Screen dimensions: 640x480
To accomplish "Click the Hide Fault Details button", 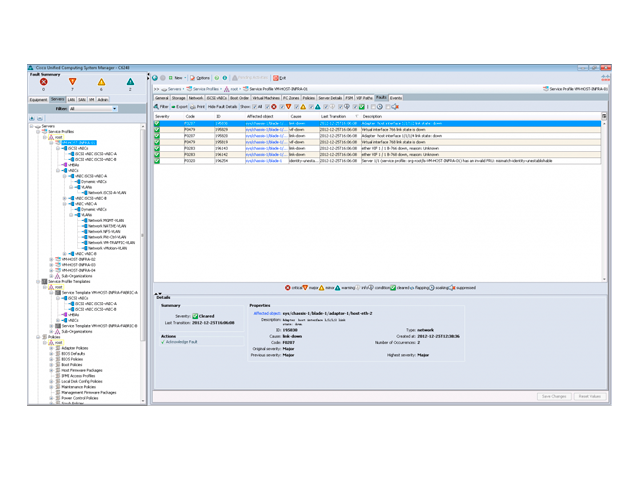I will click(223, 106).
